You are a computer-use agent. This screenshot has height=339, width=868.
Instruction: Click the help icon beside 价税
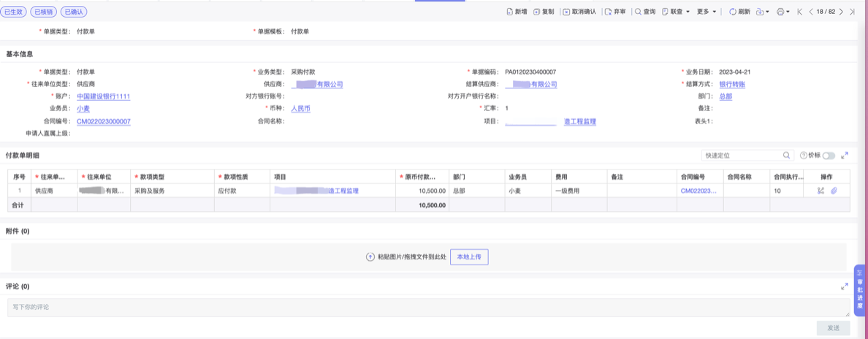point(804,156)
